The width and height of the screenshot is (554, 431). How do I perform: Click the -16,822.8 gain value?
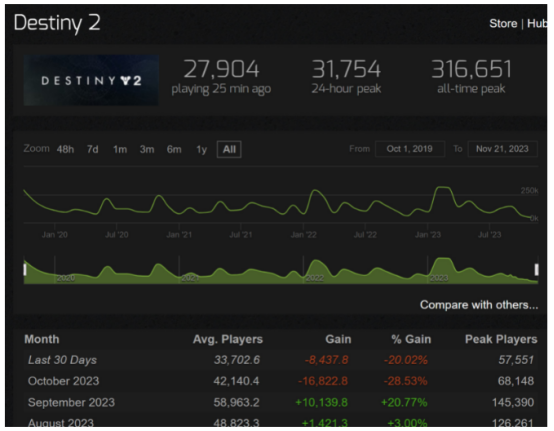click(x=323, y=381)
